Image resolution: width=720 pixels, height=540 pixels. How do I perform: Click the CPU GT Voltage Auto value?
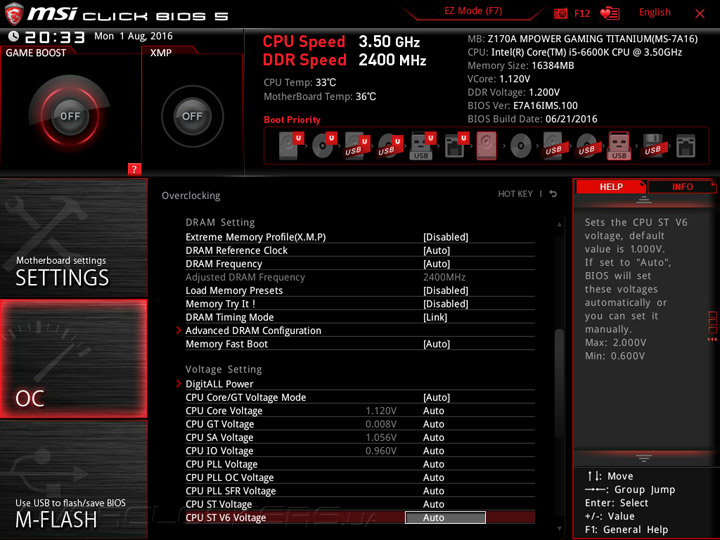[433, 424]
